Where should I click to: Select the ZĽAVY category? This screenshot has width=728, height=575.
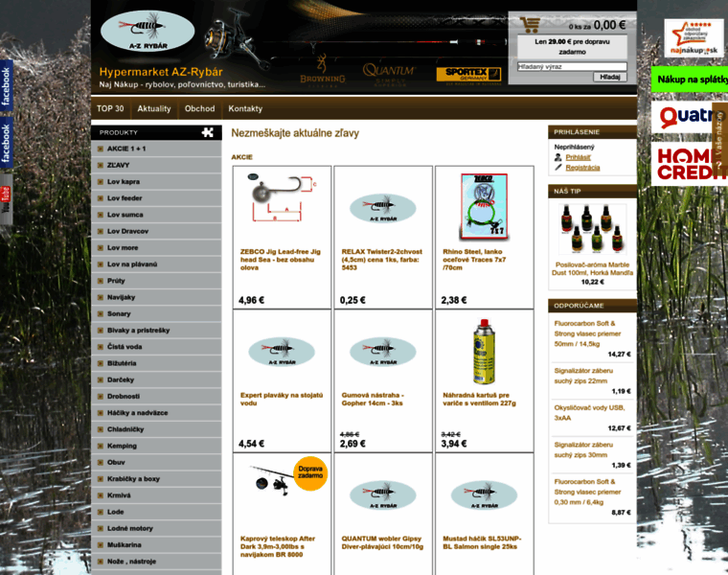click(x=156, y=165)
